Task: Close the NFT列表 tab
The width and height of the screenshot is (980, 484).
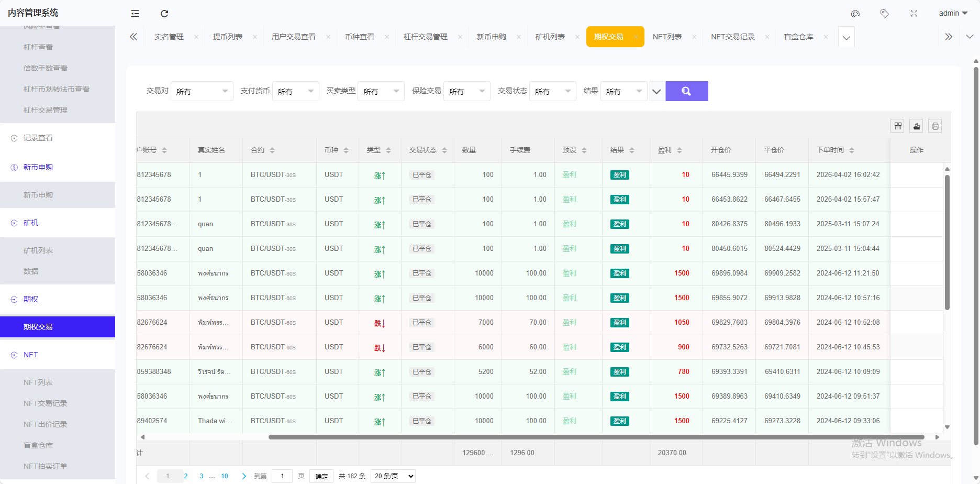Action: tap(694, 37)
